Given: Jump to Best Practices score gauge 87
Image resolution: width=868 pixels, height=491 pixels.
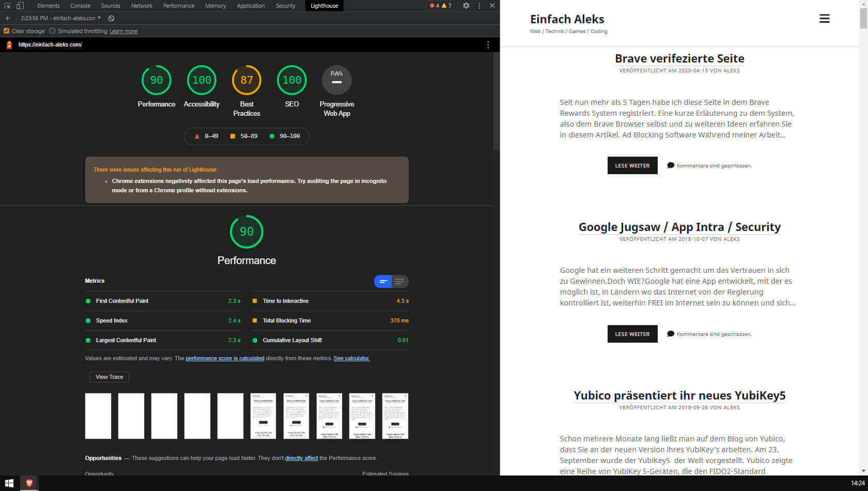Looking at the screenshot, I should point(246,80).
